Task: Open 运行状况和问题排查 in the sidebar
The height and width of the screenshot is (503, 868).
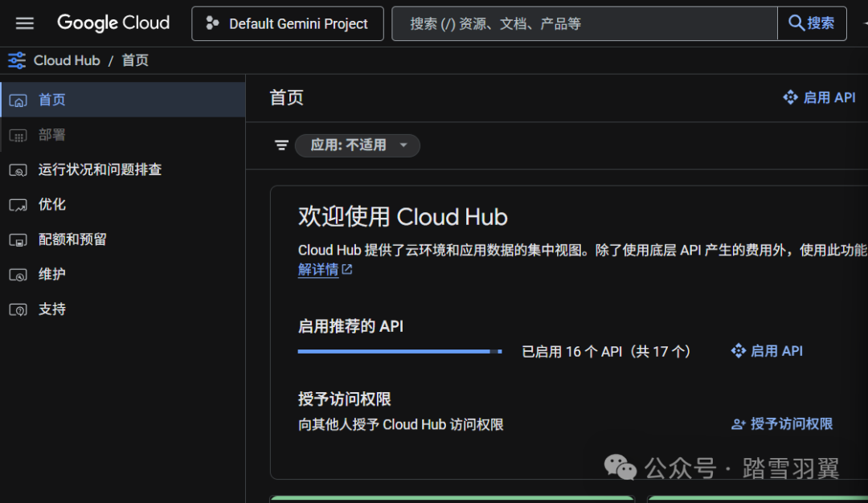Action: (123, 170)
